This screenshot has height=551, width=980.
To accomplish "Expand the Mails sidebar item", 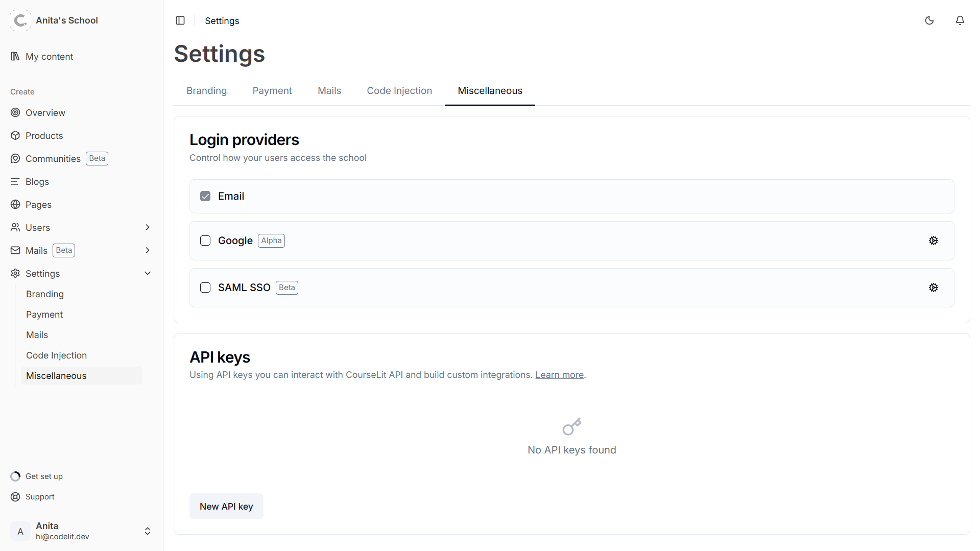I will tap(148, 250).
